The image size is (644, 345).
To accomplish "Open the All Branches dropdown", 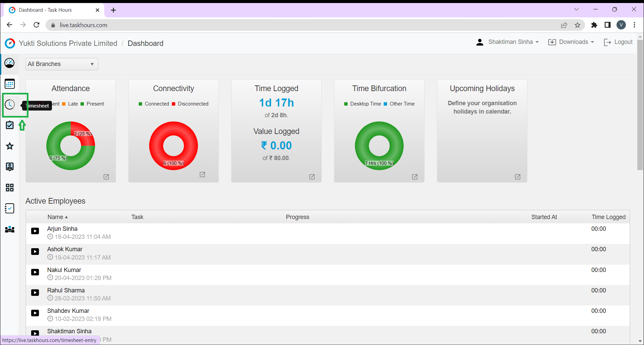I will pyautogui.click(x=62, y=64).
